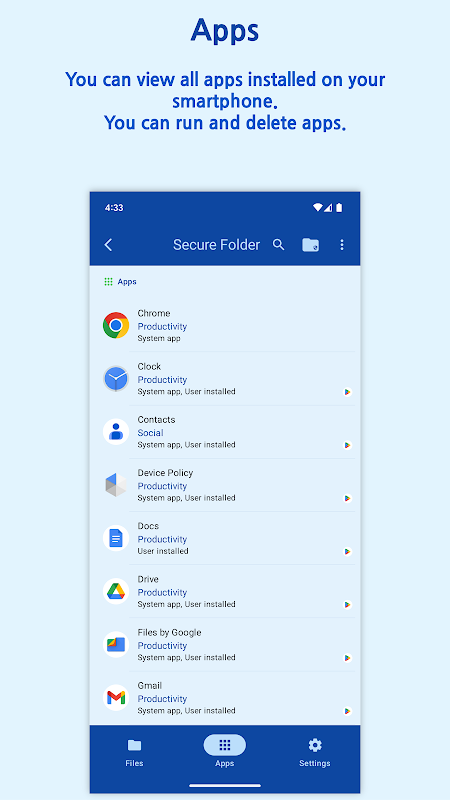Tap the Drive app icon

tap(116, 591)
